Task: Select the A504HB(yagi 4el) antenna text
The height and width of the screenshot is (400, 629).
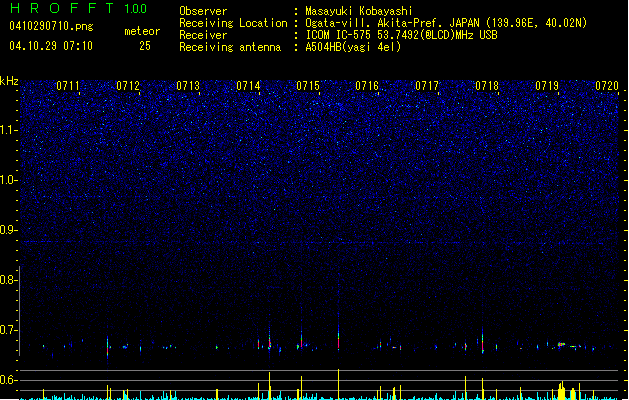Action: pos(353,47)
